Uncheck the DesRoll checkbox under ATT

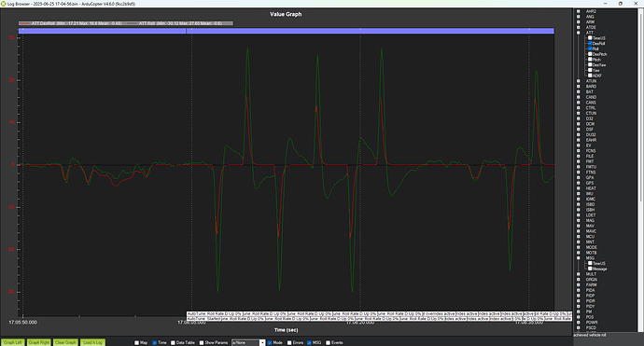click(x=590, y=43)
